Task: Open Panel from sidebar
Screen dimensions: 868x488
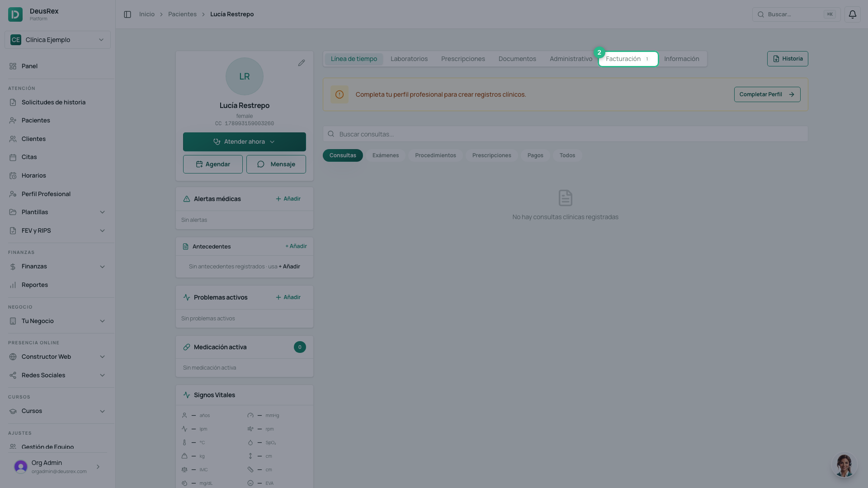Action: [57, 66]
